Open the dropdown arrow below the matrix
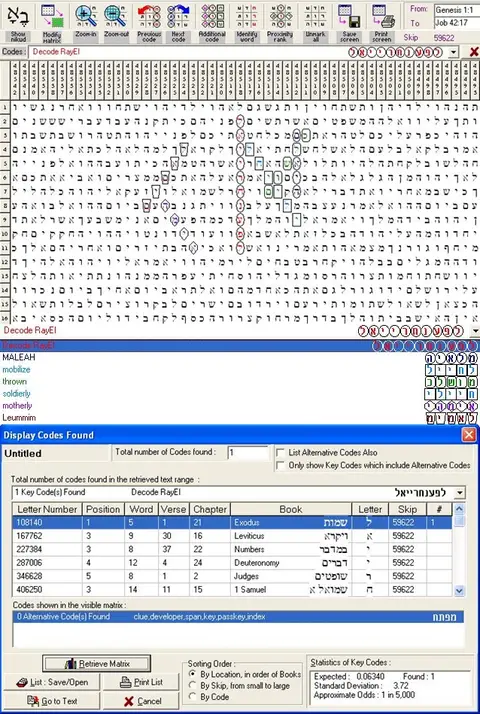 [475, 331]
